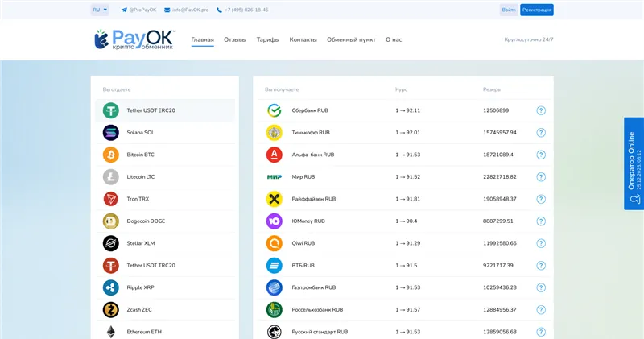Click the help icon for Сбербанк RUB
644x339 pixels.
(541, 110)
